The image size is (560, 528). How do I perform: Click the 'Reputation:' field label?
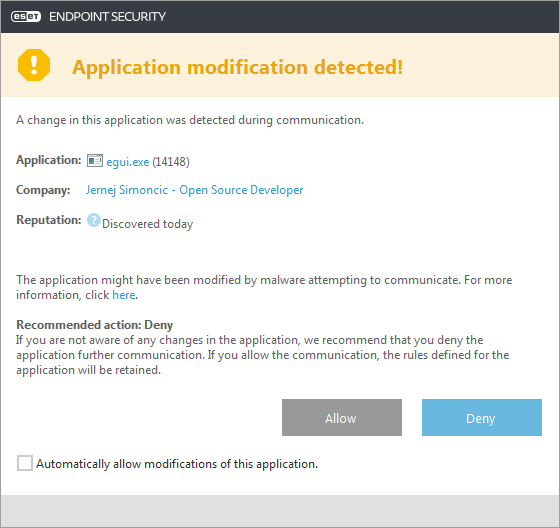coord(49,220)
